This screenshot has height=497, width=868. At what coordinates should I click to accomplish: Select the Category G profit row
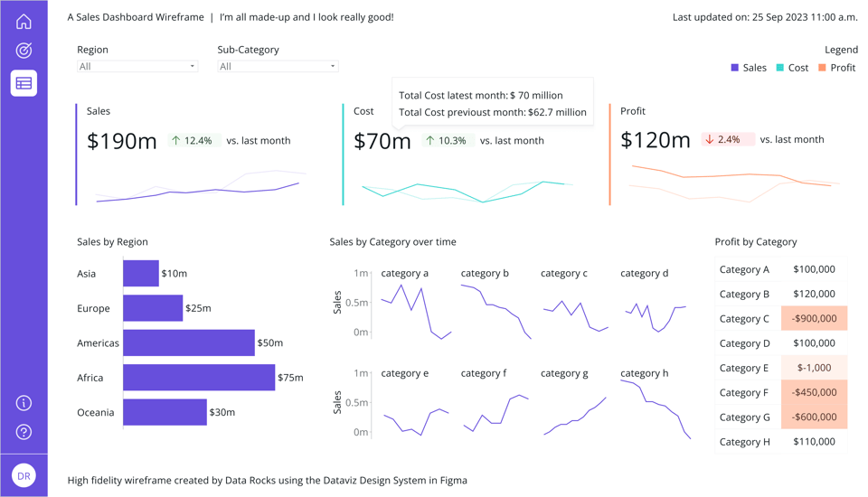tap(781, 417)
